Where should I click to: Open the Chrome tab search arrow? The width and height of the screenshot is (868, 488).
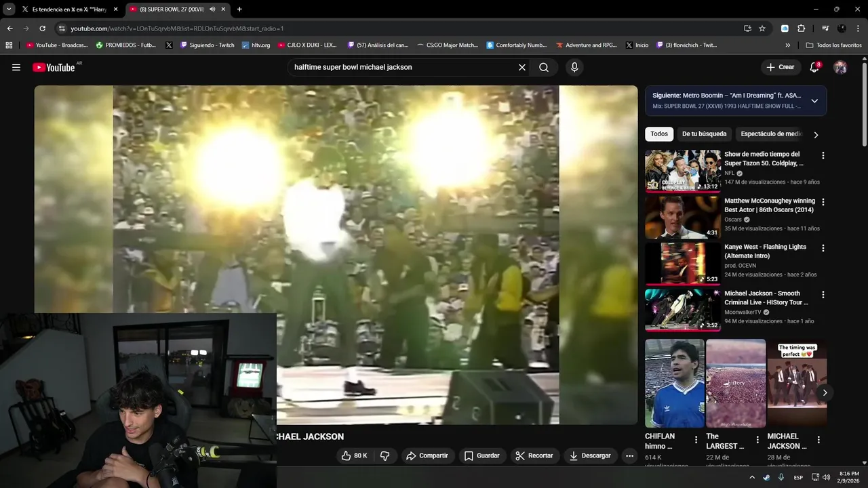(x=9, y=9)
